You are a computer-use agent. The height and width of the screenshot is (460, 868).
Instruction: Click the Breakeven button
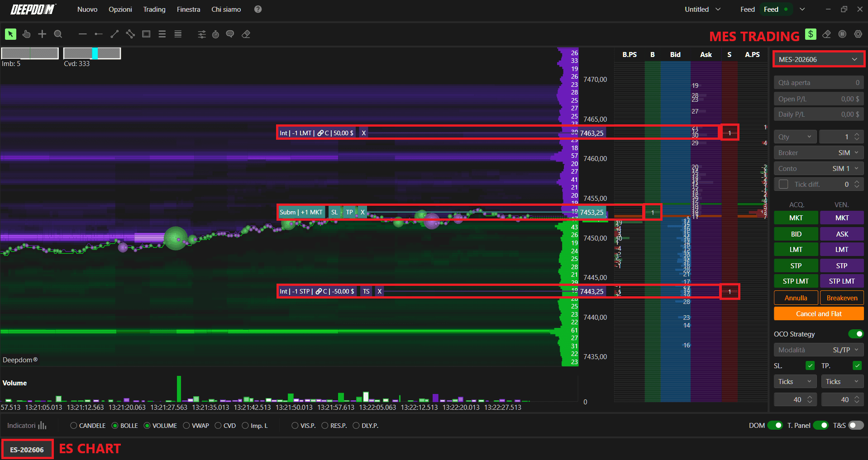(x=842, y=298)
